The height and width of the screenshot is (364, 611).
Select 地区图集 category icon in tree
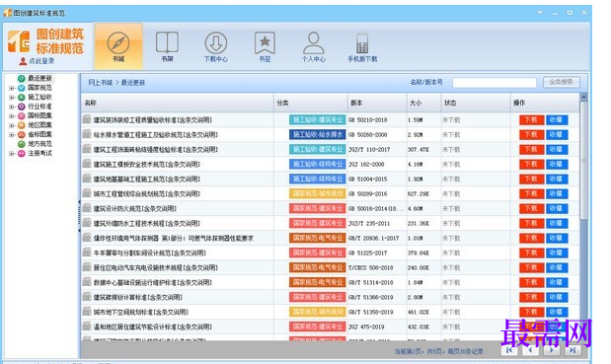coord(22,125)
